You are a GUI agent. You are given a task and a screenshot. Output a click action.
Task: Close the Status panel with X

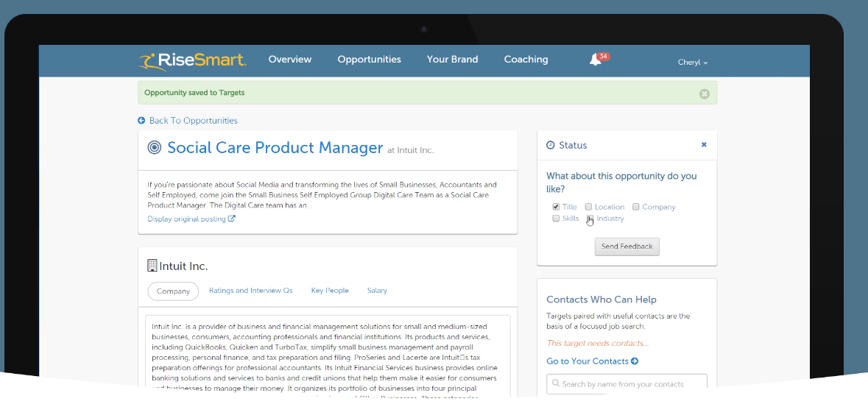[704, 145]
